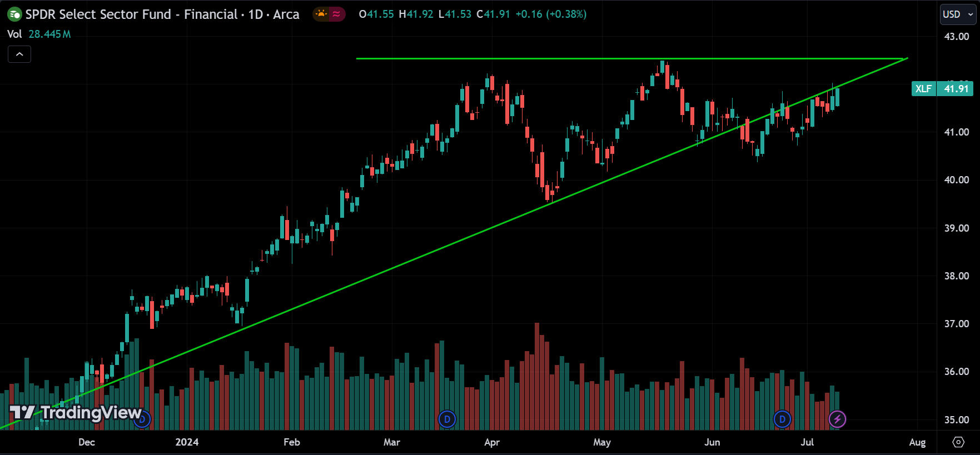Click the change value +0.16 (+0.38%)
This screenshot has width=980, height=455.
tap(551, 14)
